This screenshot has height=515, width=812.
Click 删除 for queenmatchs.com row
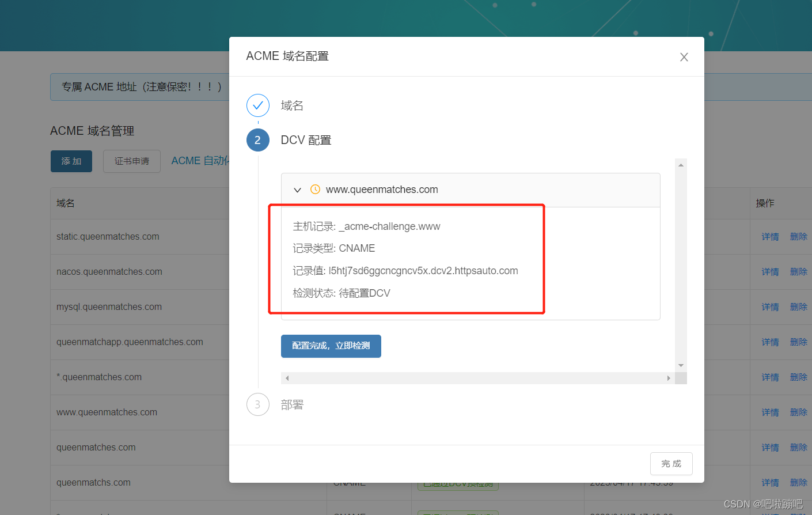[798, 482]
